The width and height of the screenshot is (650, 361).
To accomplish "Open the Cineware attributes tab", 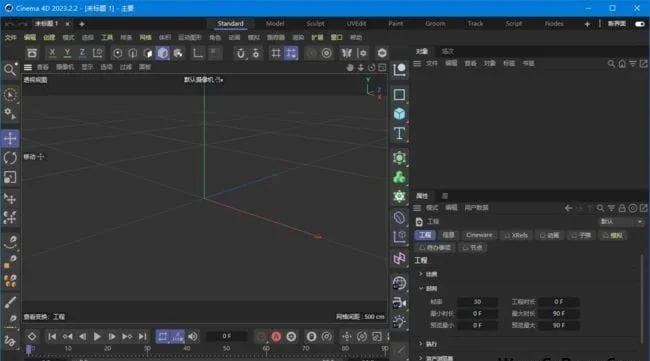I will pyautogui.click(x=479, y=235).
